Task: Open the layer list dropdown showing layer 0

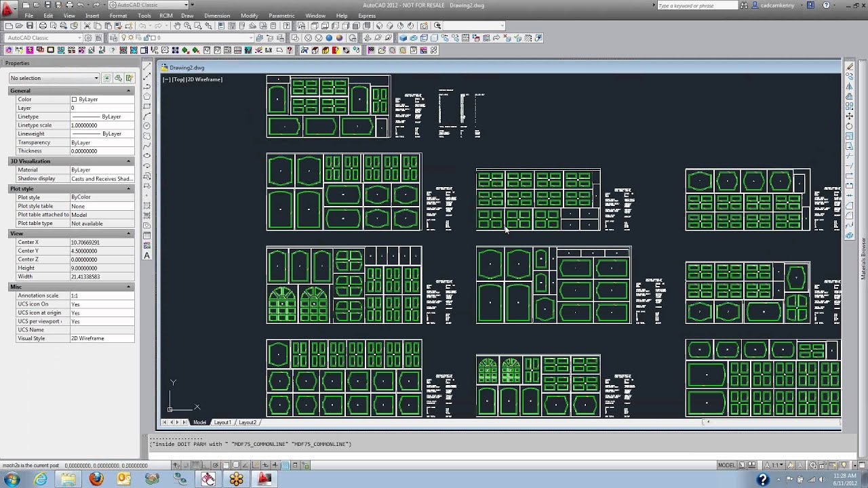Action: pos(186,38)
